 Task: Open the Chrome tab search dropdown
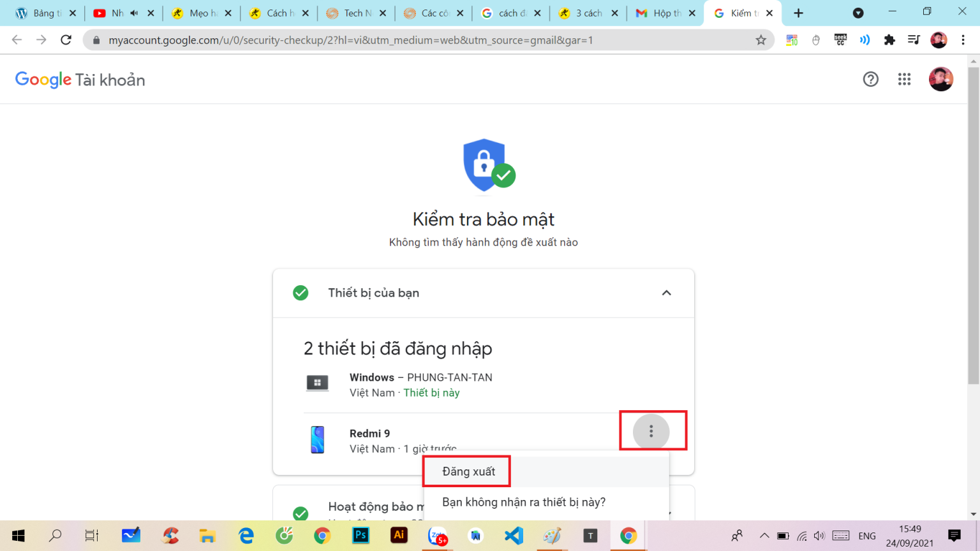click(x=858, y=13)
